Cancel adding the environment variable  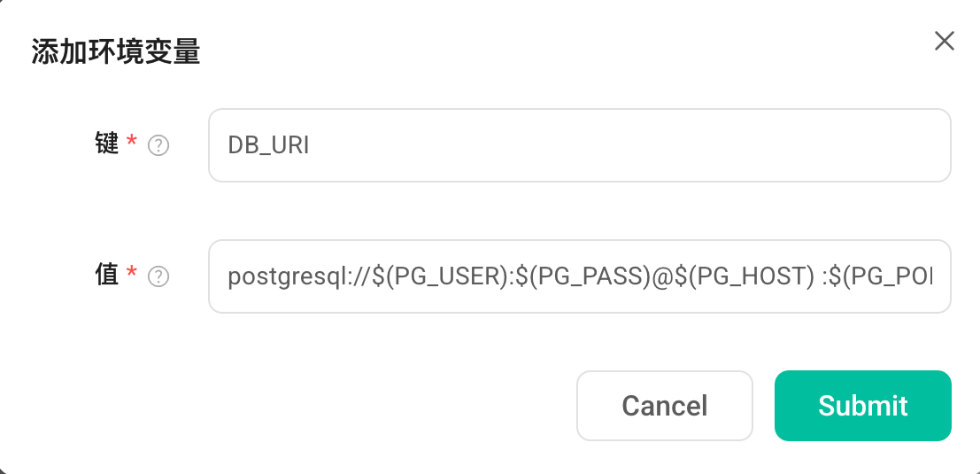[x=664, y=406]
